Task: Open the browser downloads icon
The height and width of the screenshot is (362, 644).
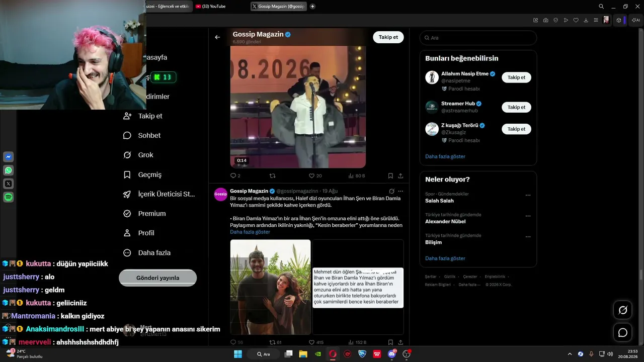Action: click(x=586, y=20)
